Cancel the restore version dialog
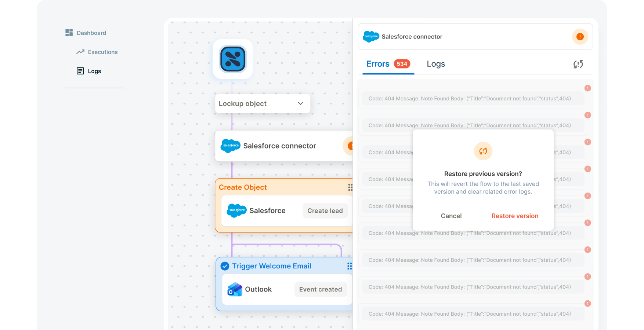644x330 pixels. pyautogui.click(x=451, y=216)
